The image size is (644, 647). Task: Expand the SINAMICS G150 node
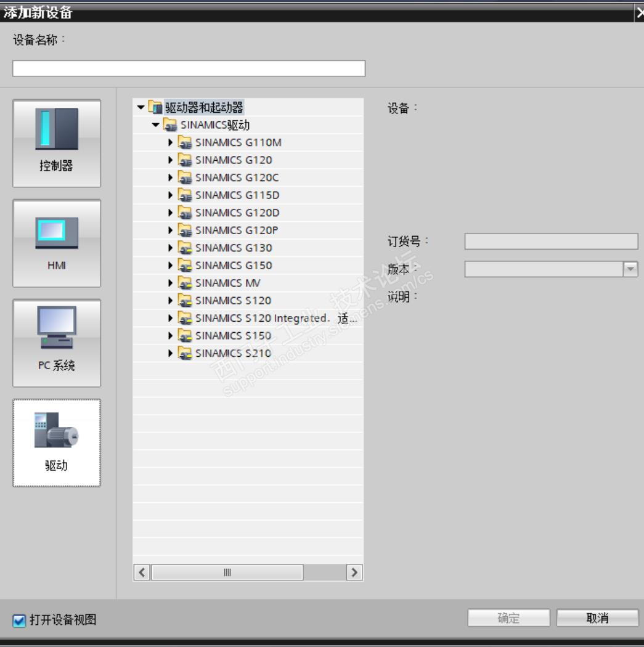(170, 265)
